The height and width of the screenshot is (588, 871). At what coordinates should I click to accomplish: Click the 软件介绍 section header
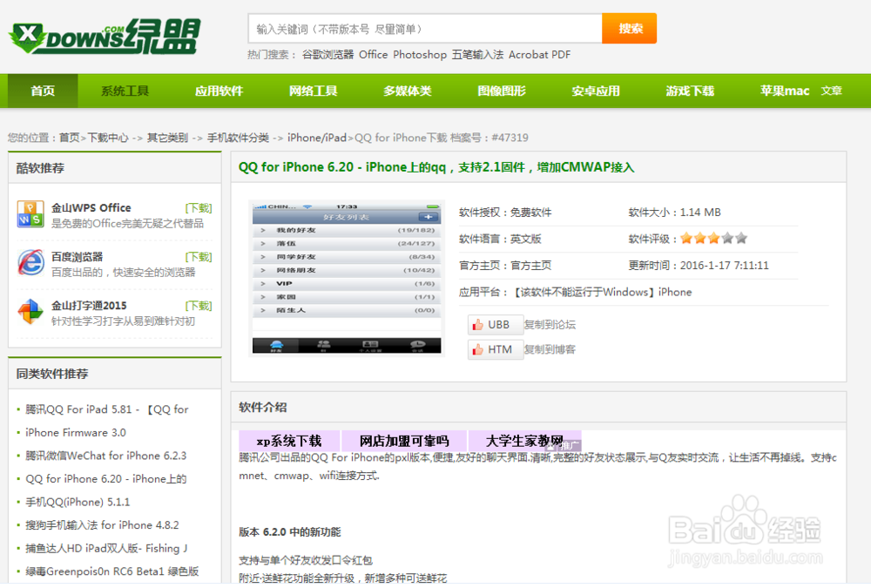pos(263,407)
